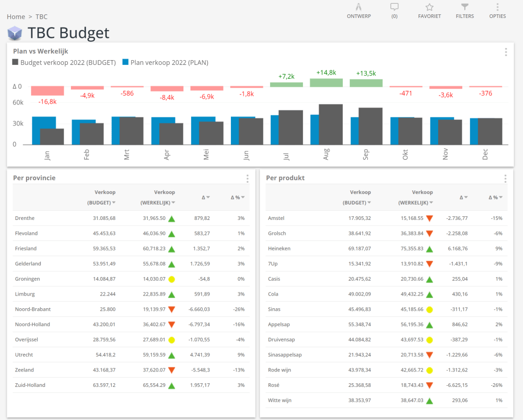Screen dimensions: 523x420
Task: Open options menu of Plan vs Werkelijk chart
Action: coord(506,52)
